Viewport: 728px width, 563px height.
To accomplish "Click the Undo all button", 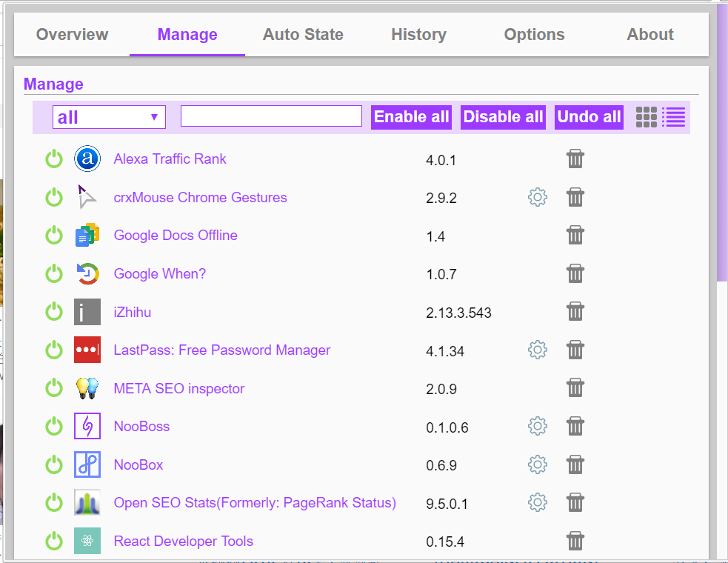I will [x=589, y=117].
